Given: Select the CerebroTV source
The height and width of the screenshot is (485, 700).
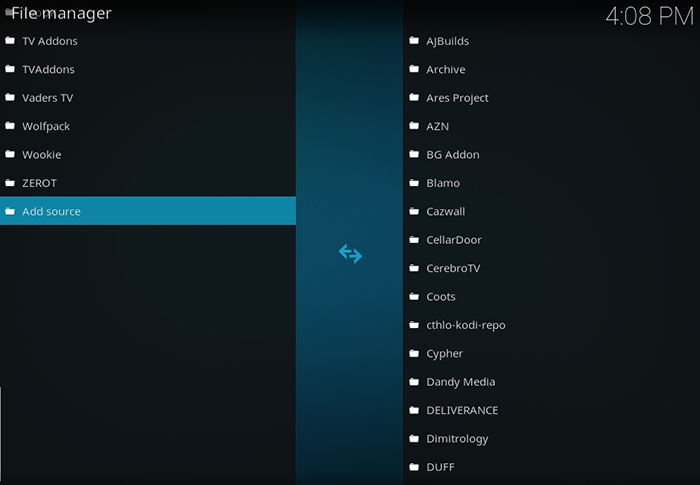Looking at the screenshot, I should (551, 268).
